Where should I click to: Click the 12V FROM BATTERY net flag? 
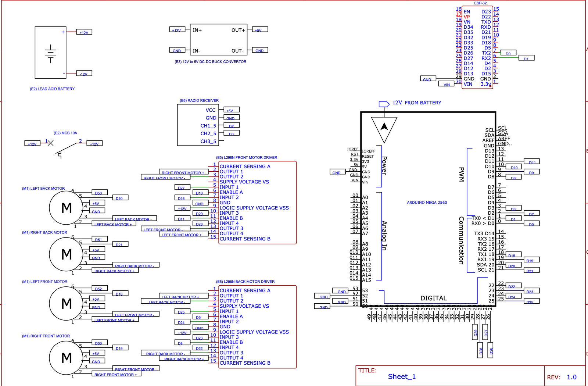384,104
